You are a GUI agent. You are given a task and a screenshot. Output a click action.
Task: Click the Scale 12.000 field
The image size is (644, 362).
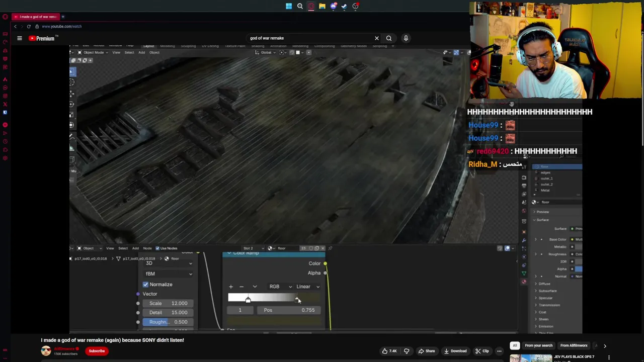tap(168, 304)
